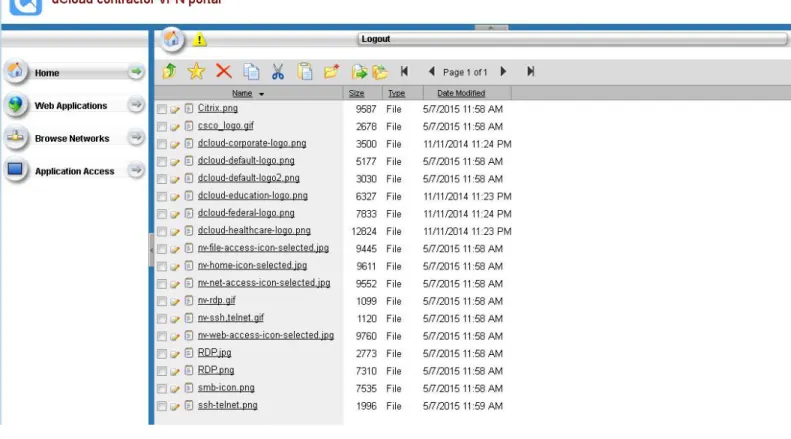Viewport: 791px width, 439px height.
Task: Open nv-file-access-icon-selected.jpg link
Action: click(x=263, y=248)
